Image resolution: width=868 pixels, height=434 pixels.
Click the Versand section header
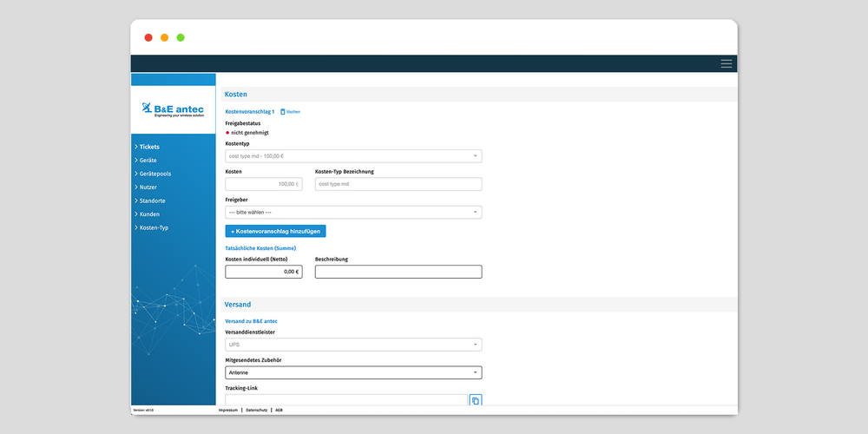pyautogui.click(x=479, y=305)
